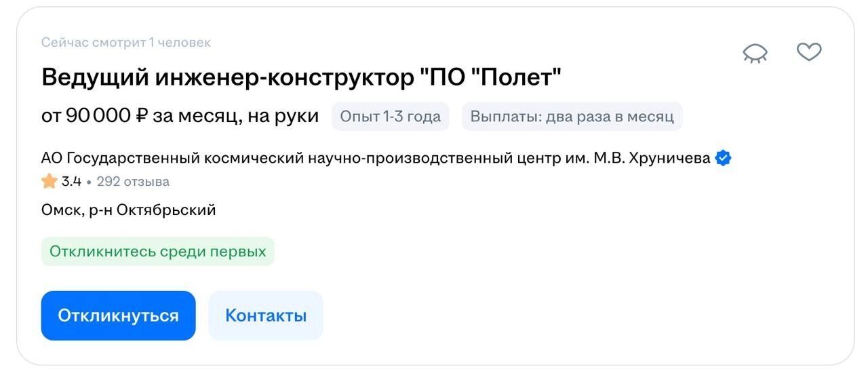This screenshot has height=377, width=868.
Task: Click the ПО Полет part of the title
Action: click(491, 77)
